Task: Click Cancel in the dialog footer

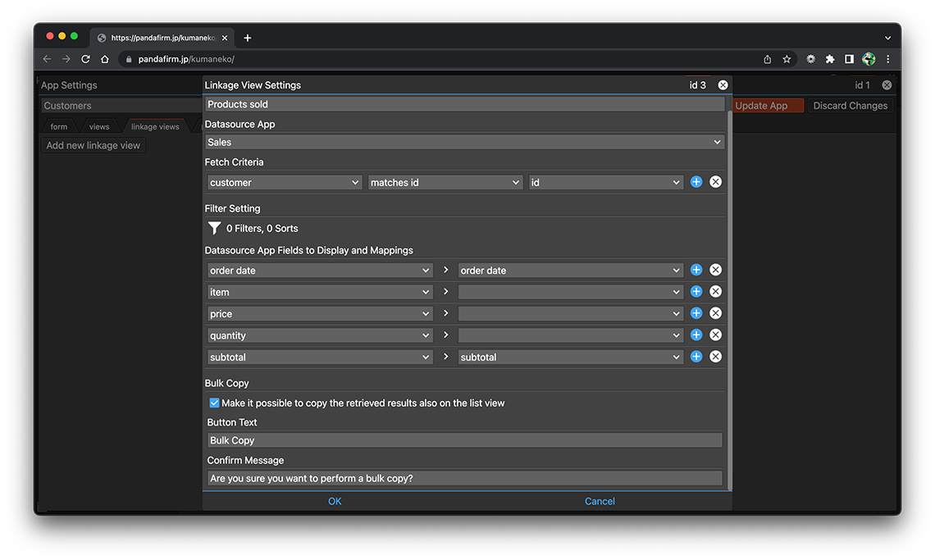Action: 600,502
